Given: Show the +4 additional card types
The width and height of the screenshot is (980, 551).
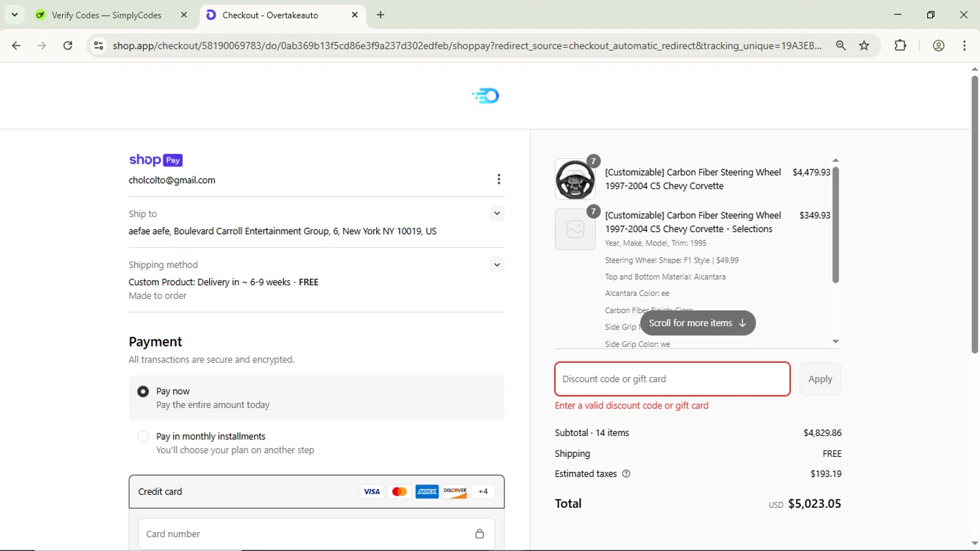Looking at the screenshot, I should 483,492.
